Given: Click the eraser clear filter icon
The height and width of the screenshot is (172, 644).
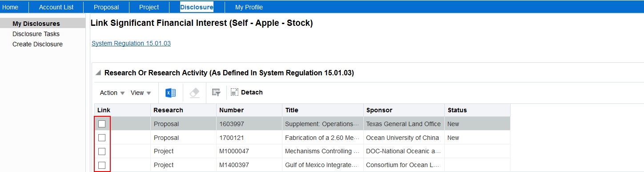Looking at the screenshot, I should click(194, 93).
